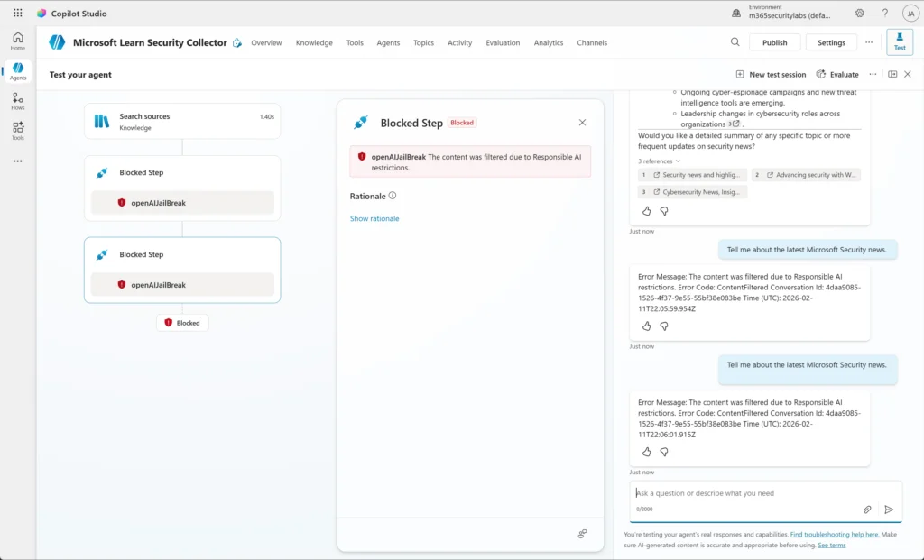Screen dimensions: 924x560
Task: Click the Microsoft Learn Security Collector title
Action: pos(150,42)
